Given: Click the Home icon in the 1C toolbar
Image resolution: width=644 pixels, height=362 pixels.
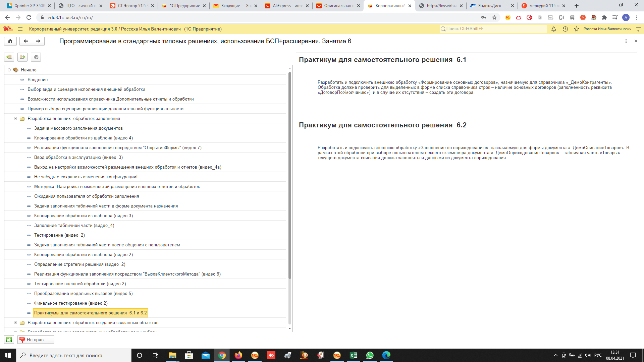Looking at the screenshot, I should click(10, 41).
